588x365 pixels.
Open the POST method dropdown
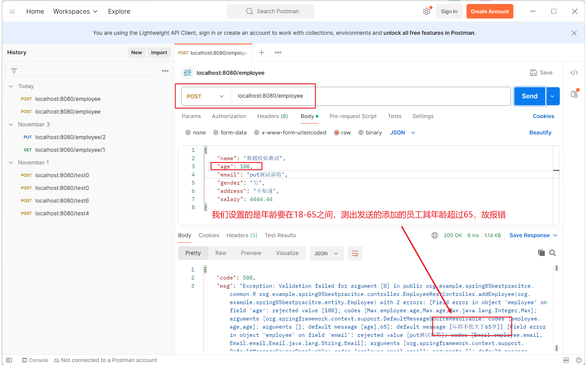[205, 96]
